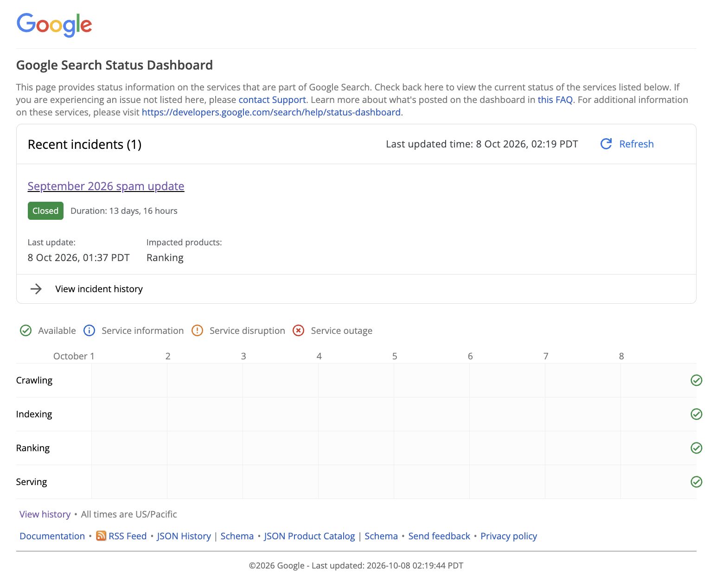Open the this FAQ link

coord(555,100)
